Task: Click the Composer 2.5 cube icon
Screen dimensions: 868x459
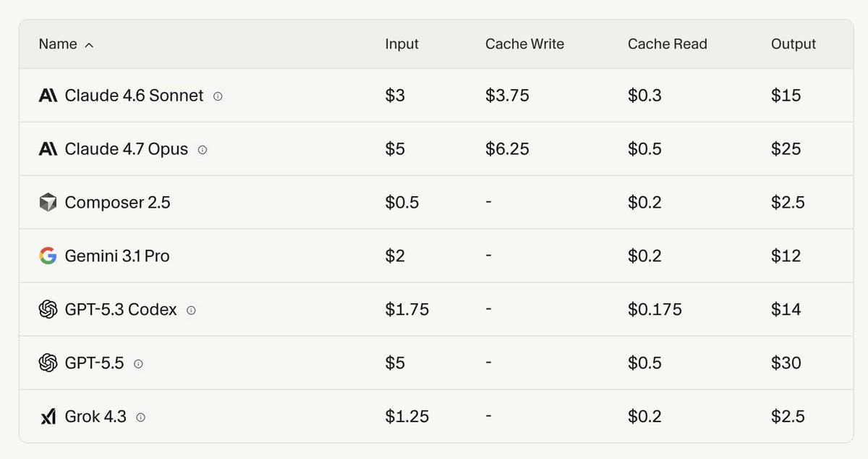Action: (48, 203)
